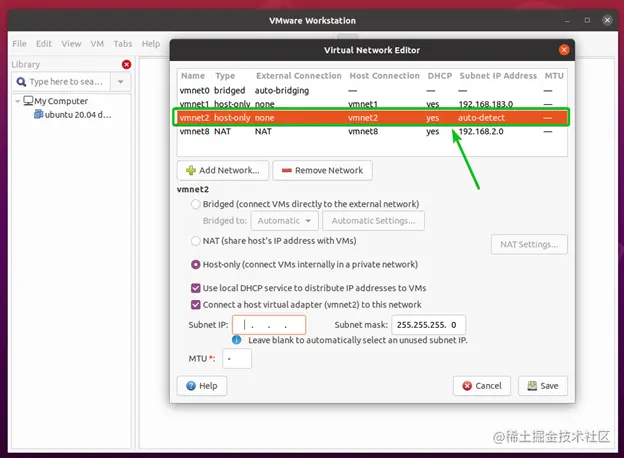This screenshot has width=624, height=458.
Task: Sort by Host Connection column header
Action: coord(384,76)
